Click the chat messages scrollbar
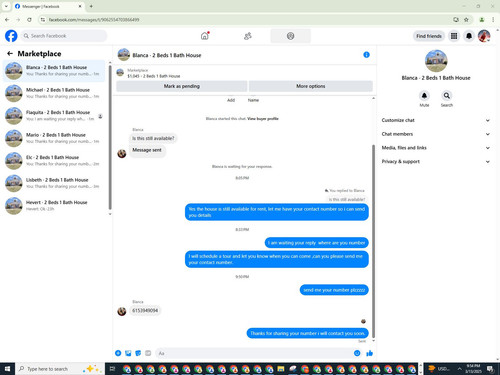 pyautogui.click(x=373, y=242)
